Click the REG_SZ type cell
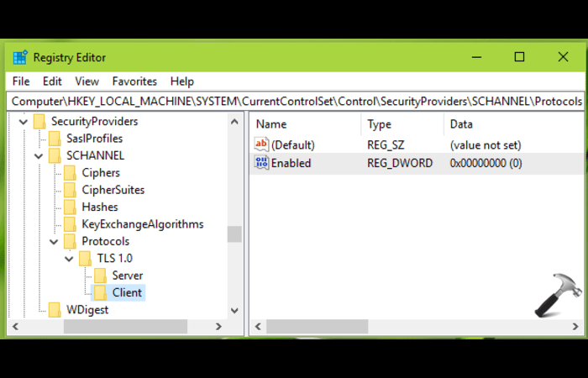The height and width of the screenshot is (378, 588). coord(386,145)
